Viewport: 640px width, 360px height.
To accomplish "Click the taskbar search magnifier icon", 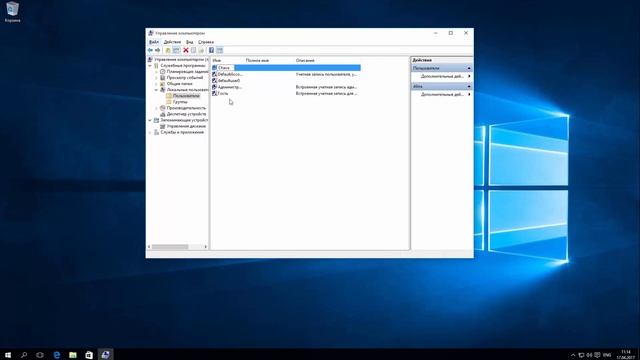I will (x=24, y=355).
